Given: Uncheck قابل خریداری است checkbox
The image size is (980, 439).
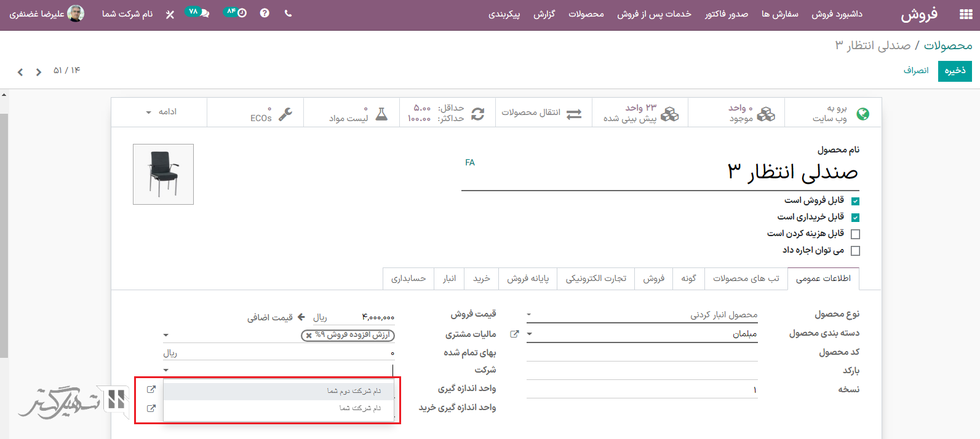Looking at the screenshot, I should coord(855,218).
